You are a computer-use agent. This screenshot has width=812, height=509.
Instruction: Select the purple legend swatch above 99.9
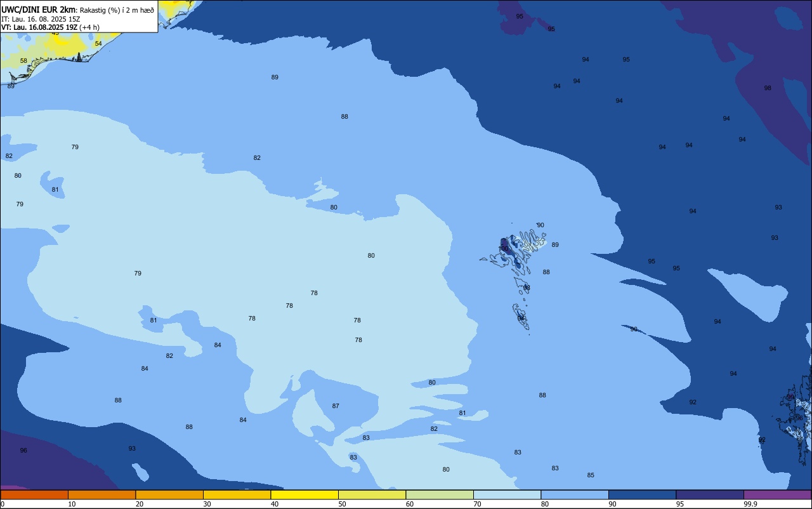(x=777, y=494)
